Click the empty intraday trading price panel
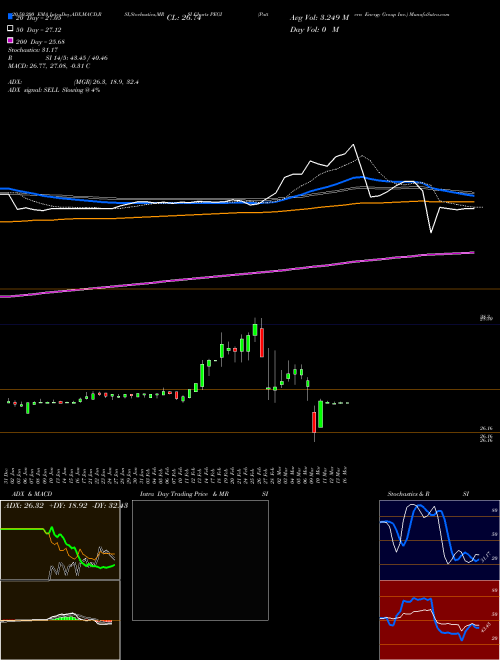This screenshot has height=660, width=500. pos(200,560)
